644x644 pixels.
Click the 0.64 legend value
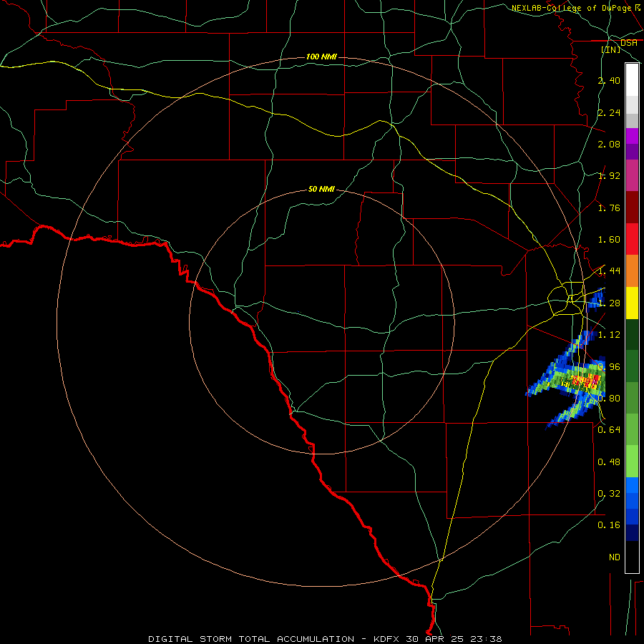(609, 430)
